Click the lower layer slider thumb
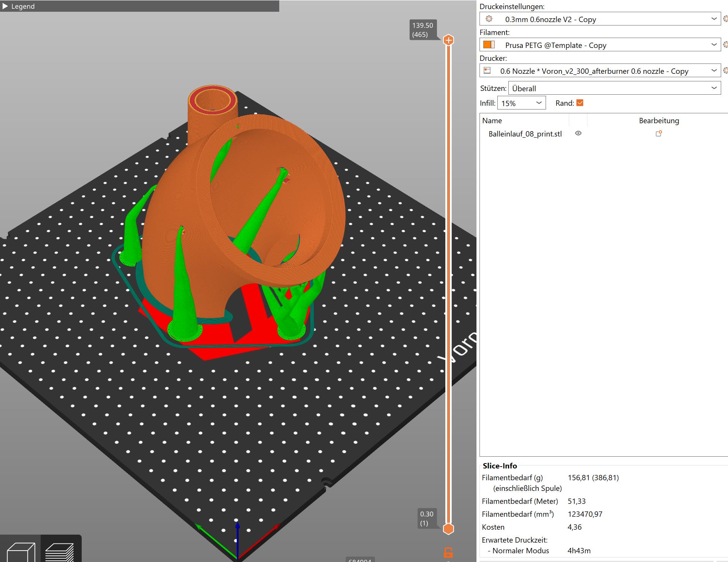728x562 pixels. (449, 529)
